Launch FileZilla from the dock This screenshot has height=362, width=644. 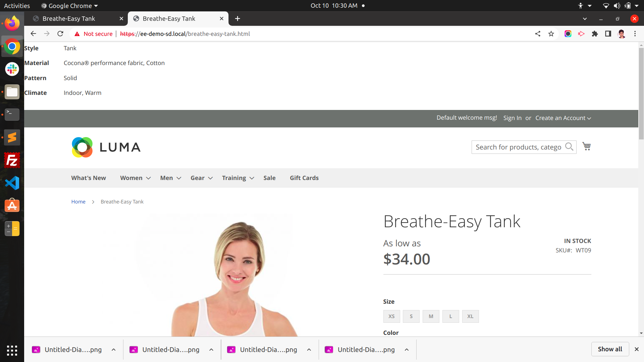(x=12, y=160)
